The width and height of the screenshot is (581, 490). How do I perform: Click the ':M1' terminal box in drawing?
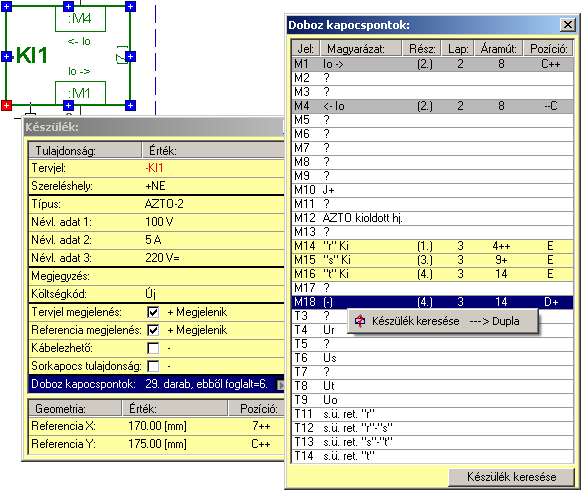tap(80, 93)
